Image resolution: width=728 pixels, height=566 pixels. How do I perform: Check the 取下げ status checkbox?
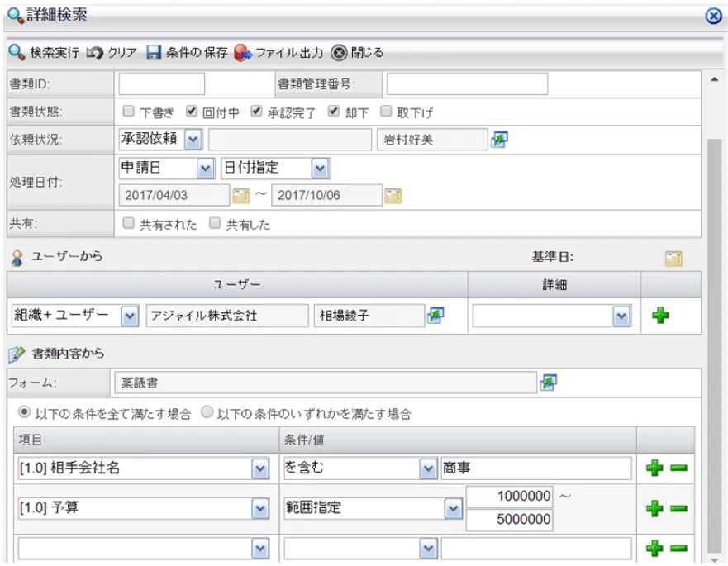click(386, 111)
